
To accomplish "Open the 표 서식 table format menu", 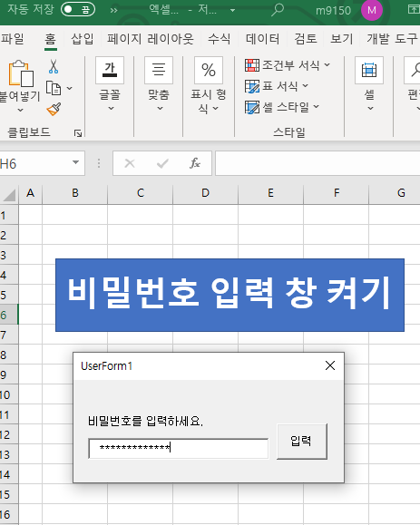I will [x=277, y=86].
